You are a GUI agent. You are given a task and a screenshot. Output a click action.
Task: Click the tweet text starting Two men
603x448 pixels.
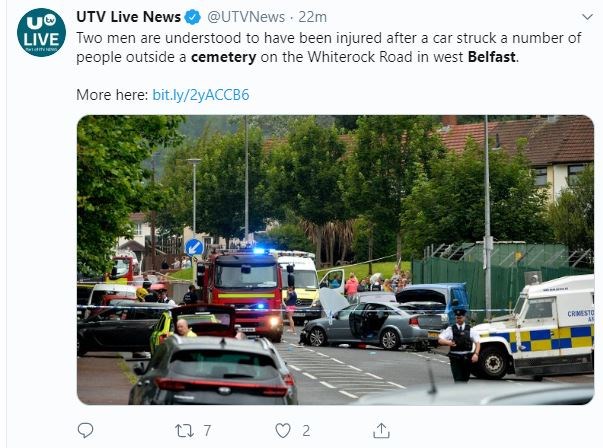point(329,47)
